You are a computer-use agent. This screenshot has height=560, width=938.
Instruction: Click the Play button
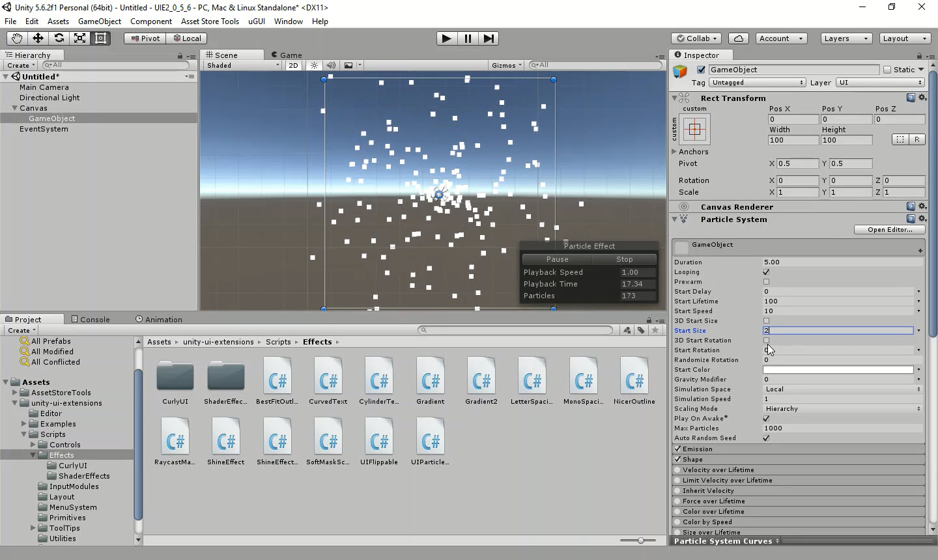point(446,38)
